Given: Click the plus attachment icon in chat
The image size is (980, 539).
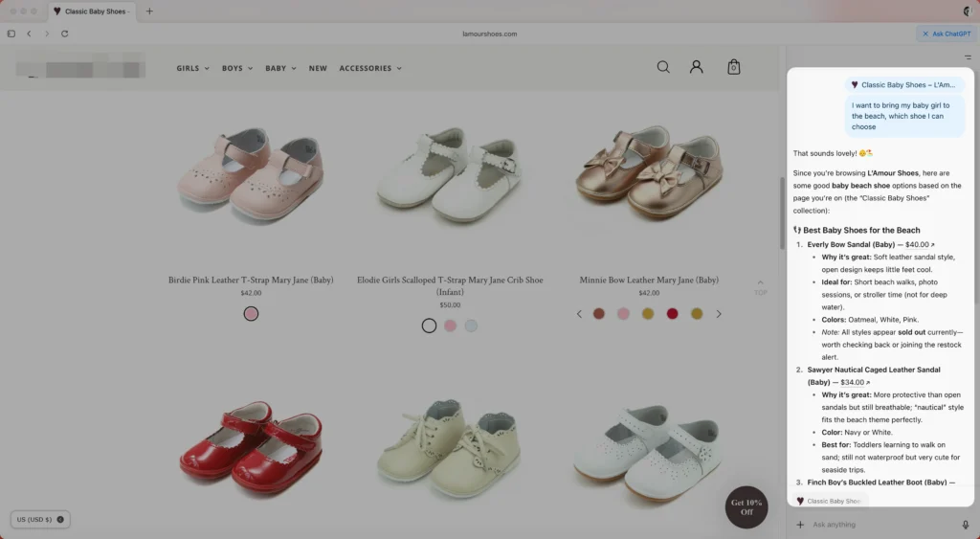Looking at the screenshot, I should tap(800, 525).
